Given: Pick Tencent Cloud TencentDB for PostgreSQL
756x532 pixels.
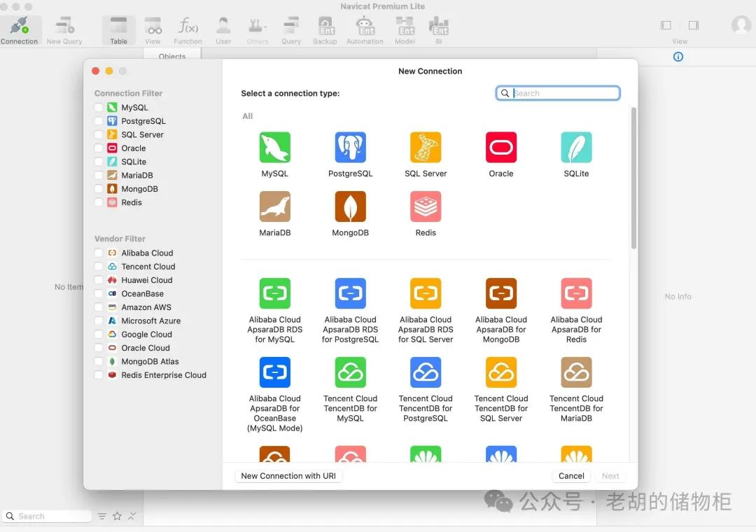Looking at the screenshot, I should click(426, 372).
